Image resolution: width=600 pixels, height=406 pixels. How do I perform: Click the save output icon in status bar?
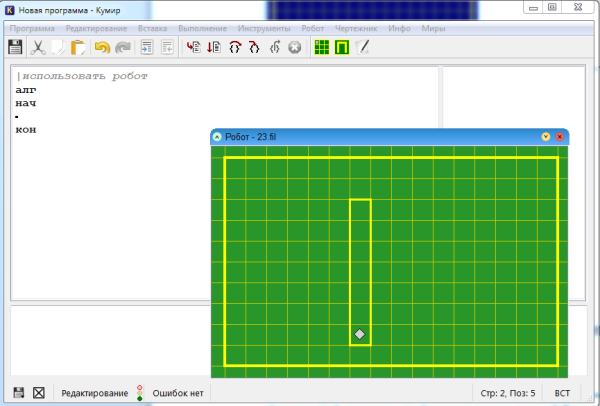18,393
